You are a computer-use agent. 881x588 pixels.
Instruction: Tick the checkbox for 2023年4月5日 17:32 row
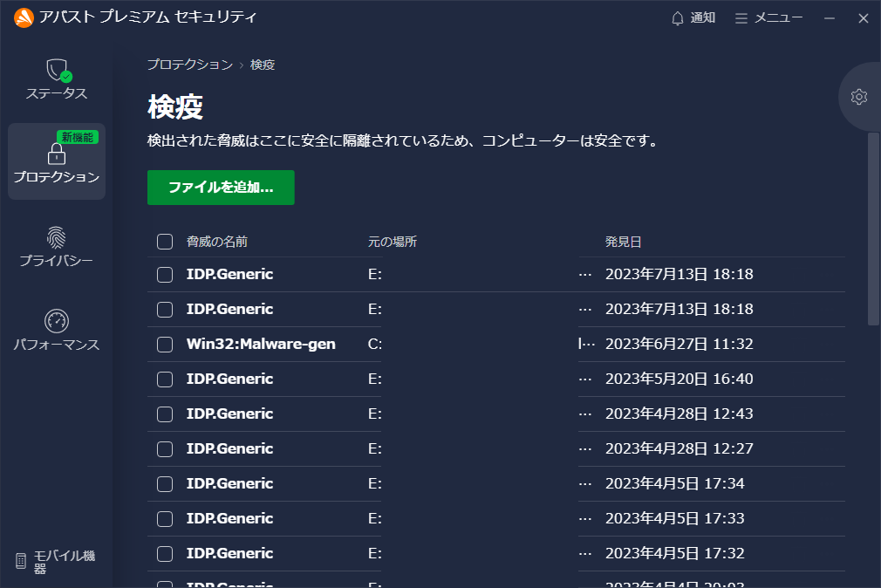point(165,553)
